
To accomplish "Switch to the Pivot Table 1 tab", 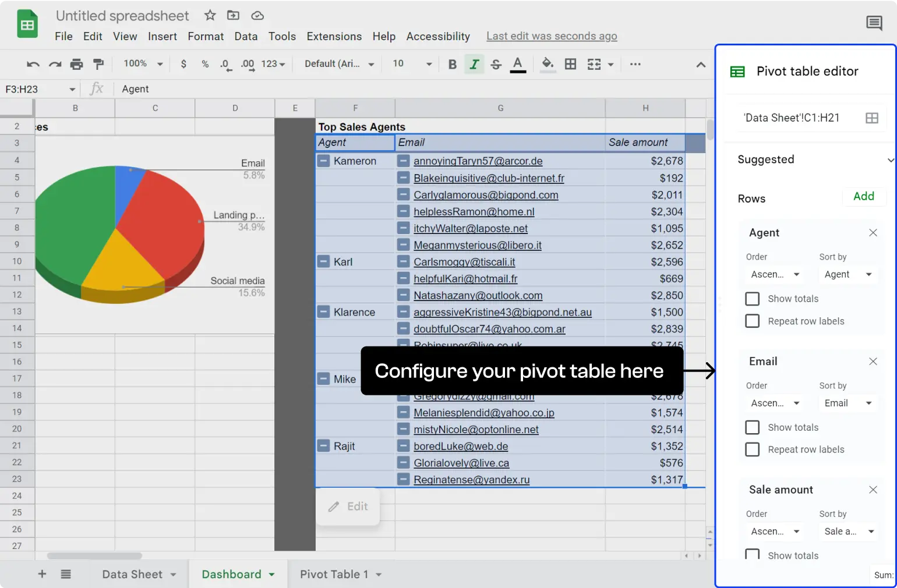I will 341,575.
